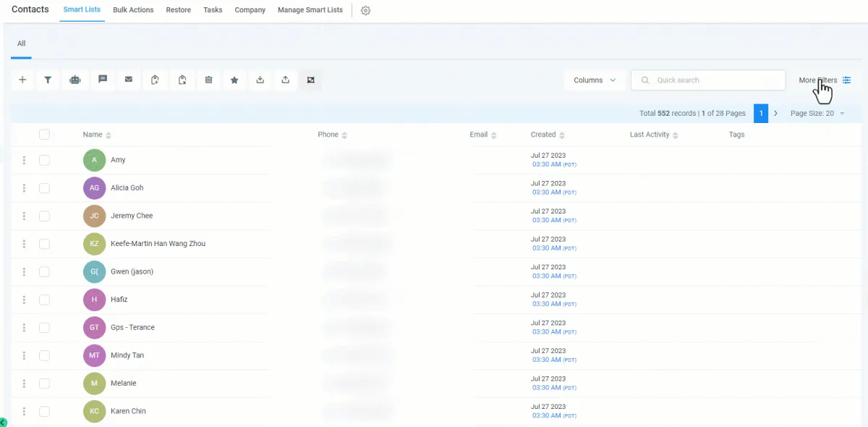Open row actions menu for Jeremy Chee
The width and height of the screenshot is (868, 427).
pyautogui.click(x=24, y=216)
